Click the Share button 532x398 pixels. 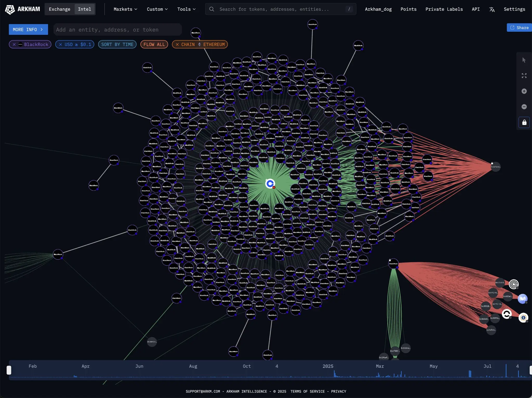click(519, 28)
